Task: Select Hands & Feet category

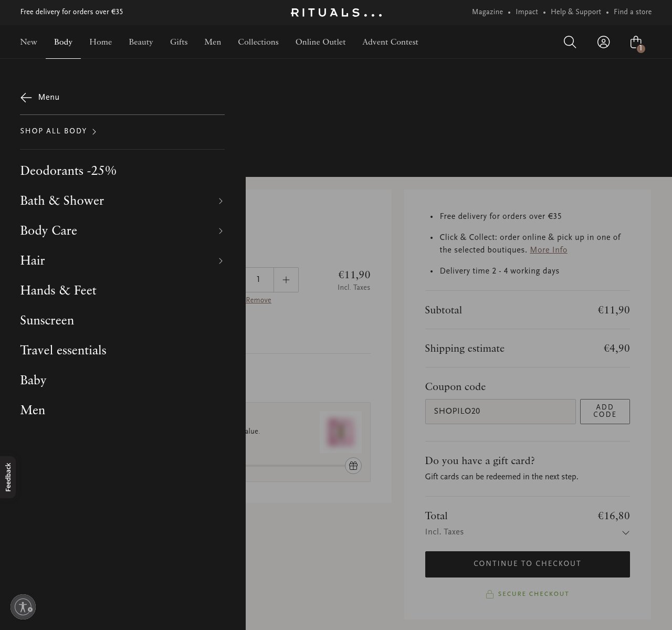Action: [x=58, y=290]
